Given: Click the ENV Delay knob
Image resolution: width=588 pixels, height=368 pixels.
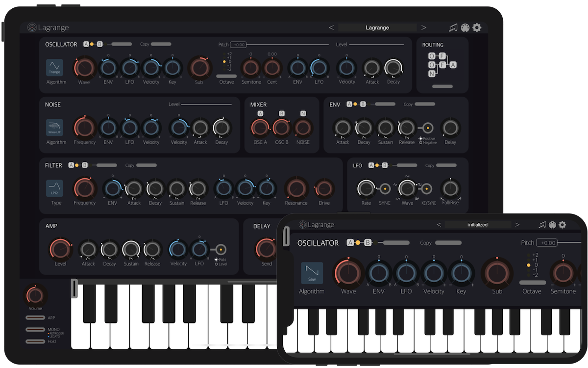Looking at the screenshot, I should (x=450, y=128).
